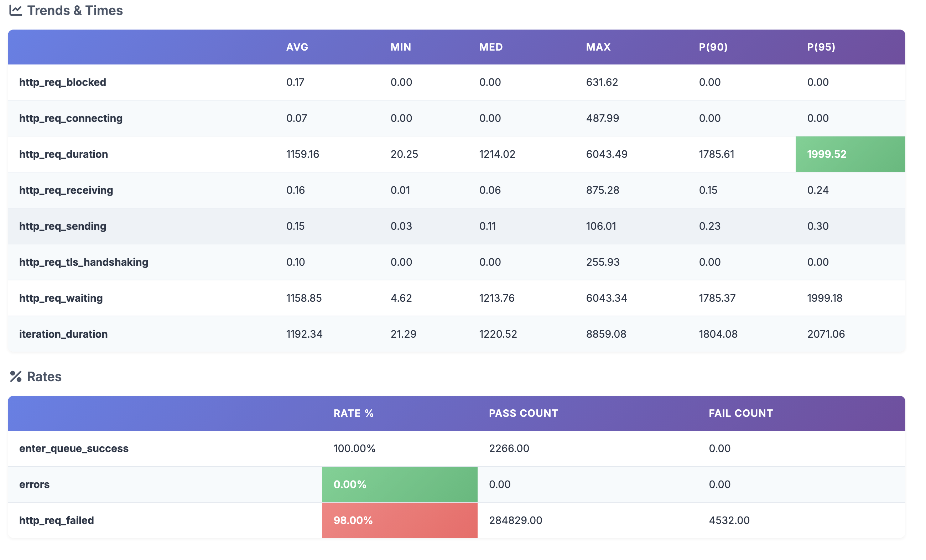Image resolution: width=926 pixels, height=560 pixels.
Task: Click the Trends & Times heading text
Action: click(x=75, y=11)
